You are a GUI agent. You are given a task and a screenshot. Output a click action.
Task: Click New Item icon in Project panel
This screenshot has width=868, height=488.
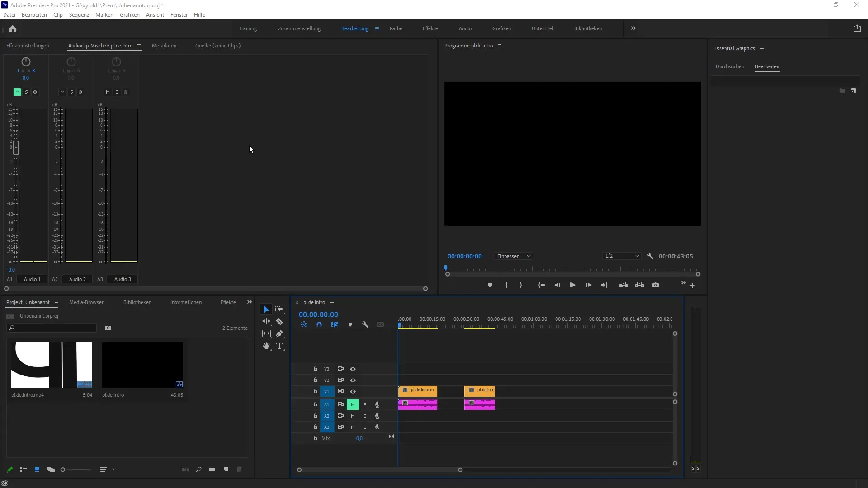click(x=226, y=469)
